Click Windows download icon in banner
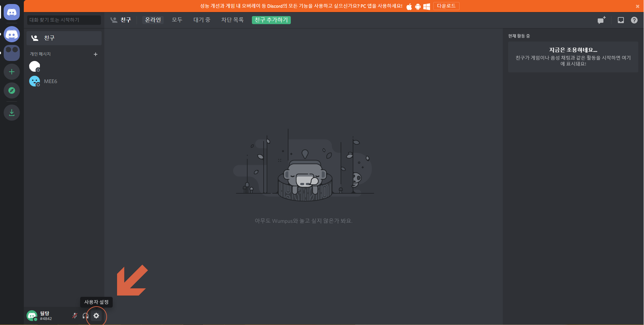 (x=427, y=6)
